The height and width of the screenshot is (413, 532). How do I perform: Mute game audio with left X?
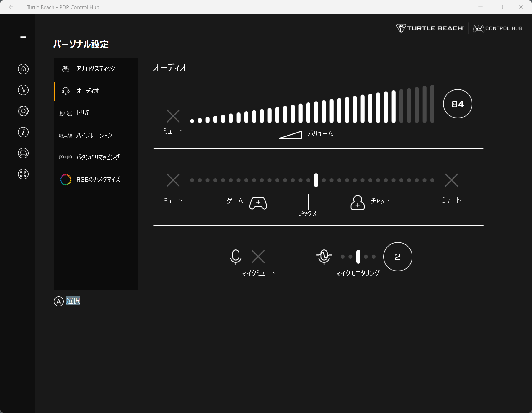point(173,180)
